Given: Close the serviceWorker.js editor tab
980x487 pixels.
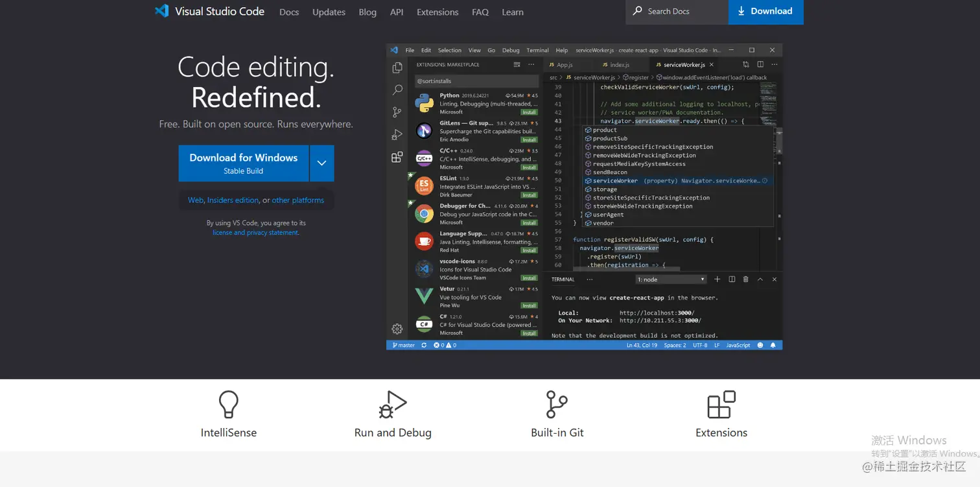Looking at the screenshot, I should pos(712,65).
